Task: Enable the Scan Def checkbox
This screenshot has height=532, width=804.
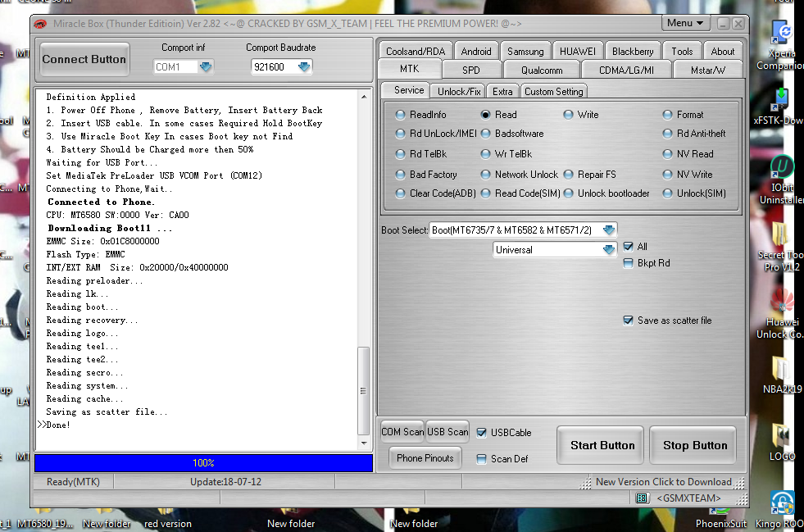Action: pyautogui.click(x=481, y=459)
